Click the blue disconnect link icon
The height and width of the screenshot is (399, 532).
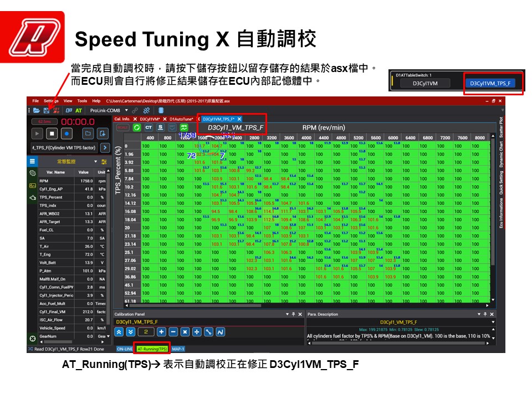click(x=146, y=110)
